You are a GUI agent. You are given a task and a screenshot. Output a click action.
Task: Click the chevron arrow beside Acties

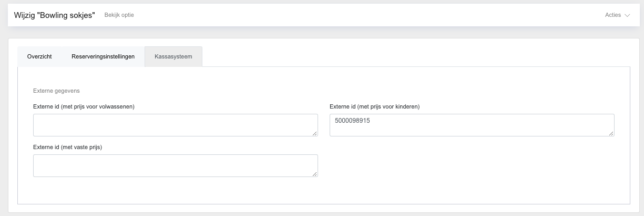click(627, 15)
